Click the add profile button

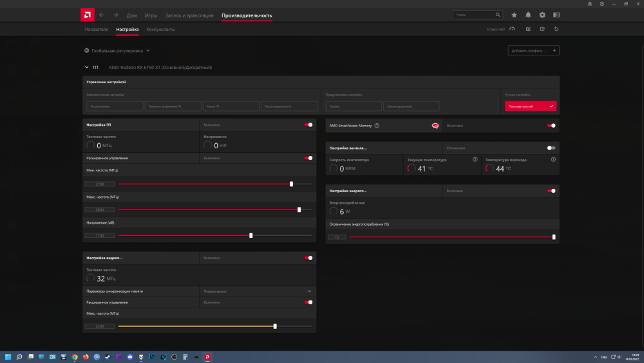[533, 50]
